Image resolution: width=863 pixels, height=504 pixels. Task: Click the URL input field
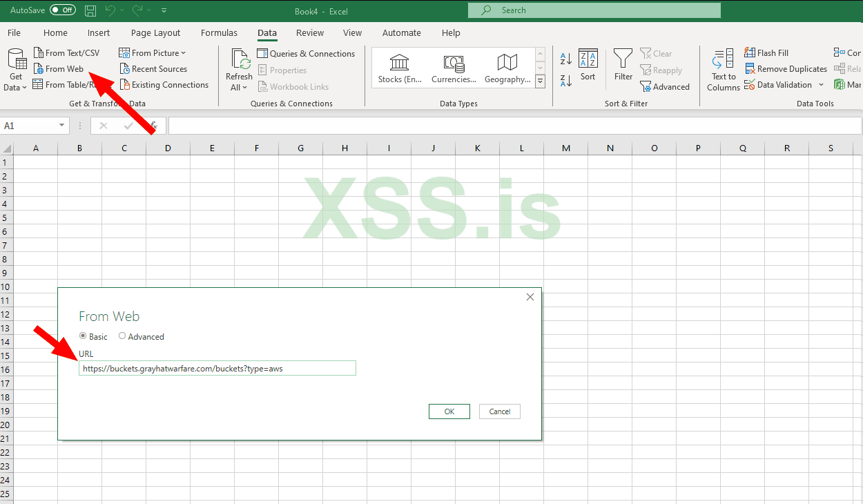217,368
